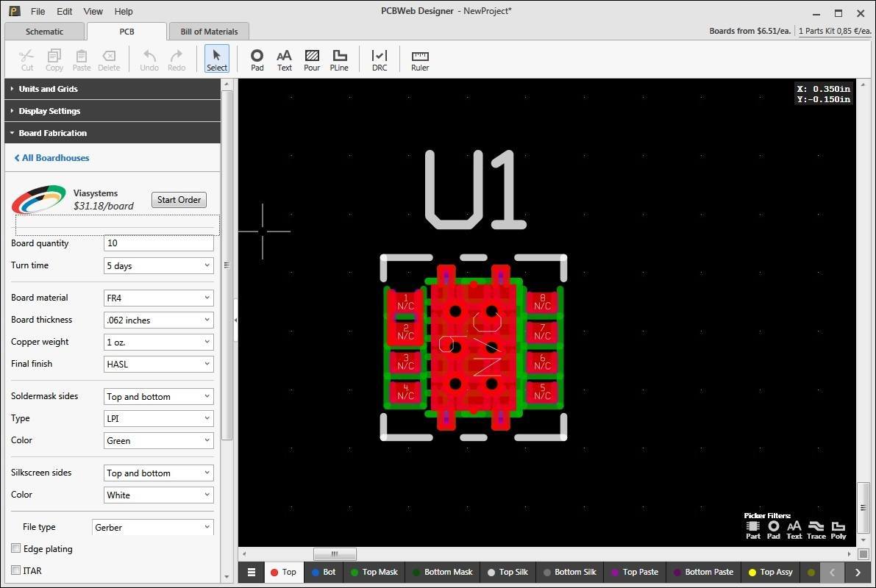Click the Delete tool icon
The height and width of the screenshot is (588, 876).
109,60
